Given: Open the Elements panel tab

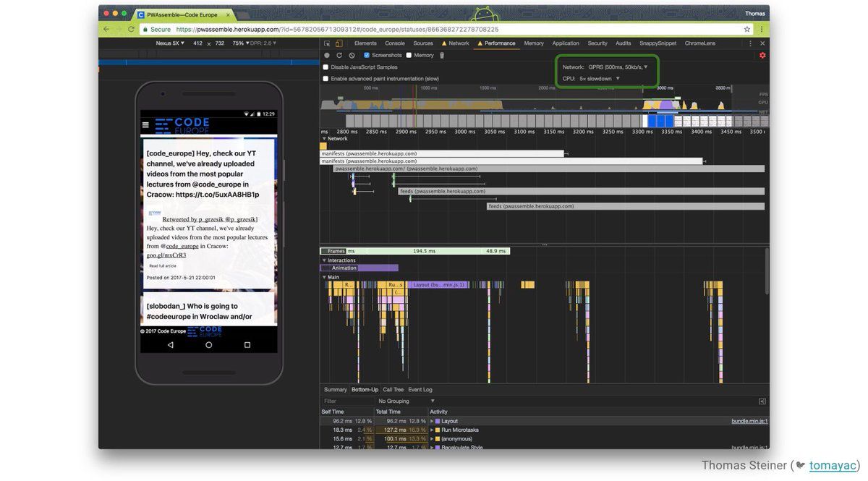Looking at the screenshot, I should pyautogui.click(x=365, y=43).
